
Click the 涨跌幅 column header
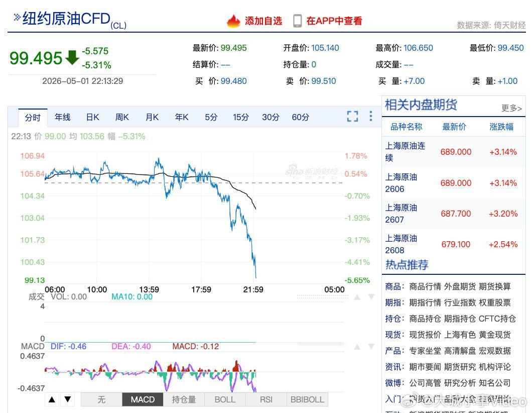point(501,127)
